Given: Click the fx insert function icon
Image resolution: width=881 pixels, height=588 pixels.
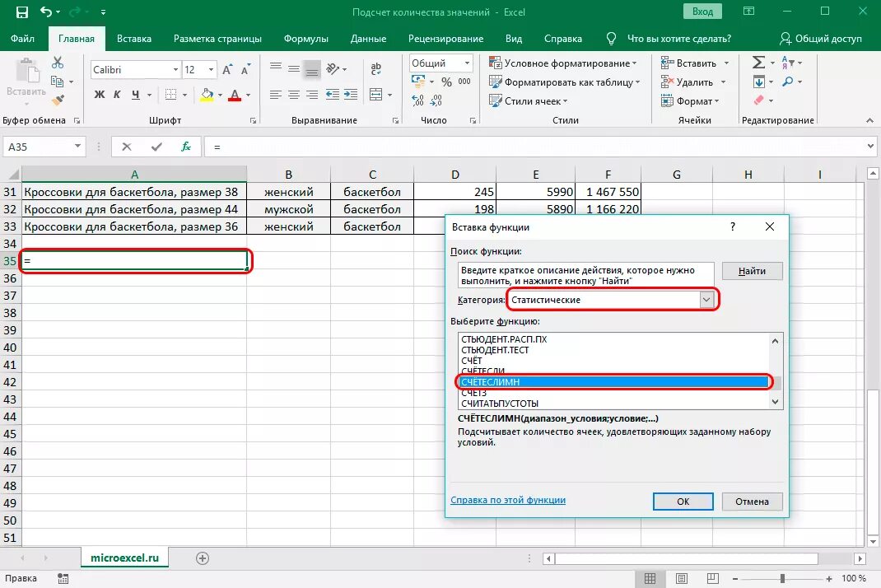Looking at the screenshot, I should (x=186, y=147).
